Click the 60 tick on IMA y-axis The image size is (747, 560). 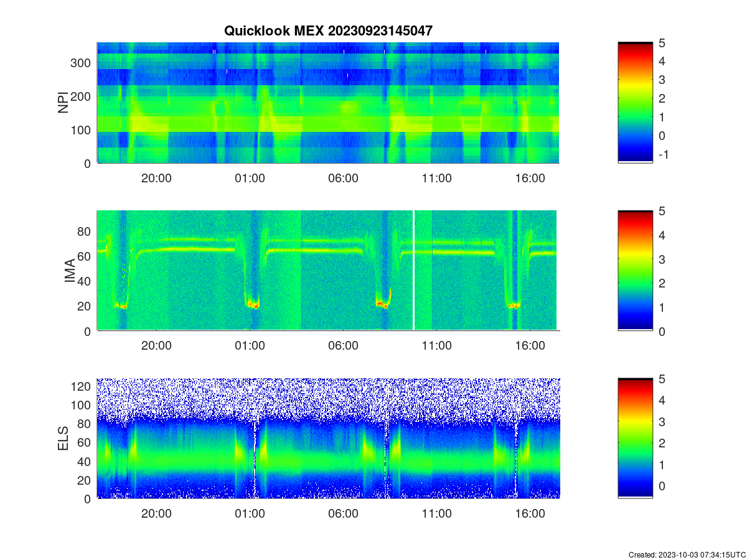(x=85, y=256)
